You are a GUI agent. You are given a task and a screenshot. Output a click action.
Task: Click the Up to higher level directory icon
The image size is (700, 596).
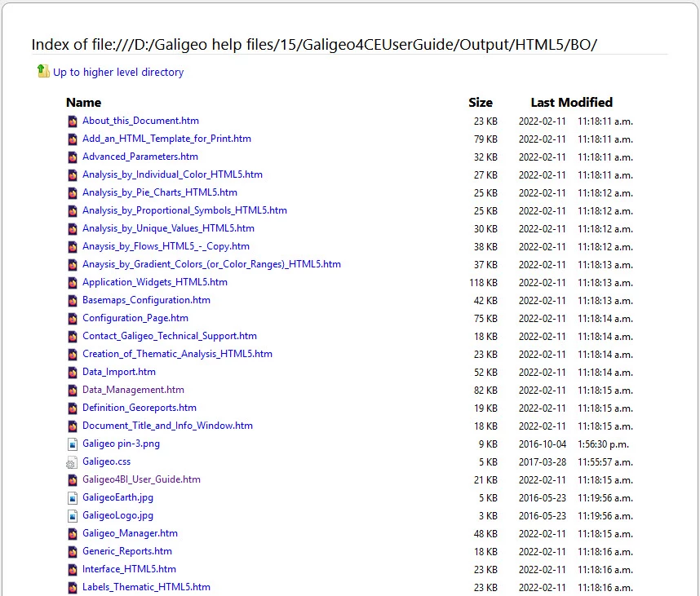click(x=43, y=71)
